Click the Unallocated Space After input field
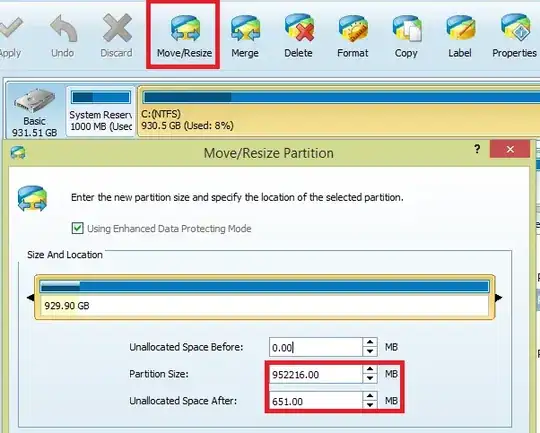Screen dimensions: 540x433 click(316, 401)
